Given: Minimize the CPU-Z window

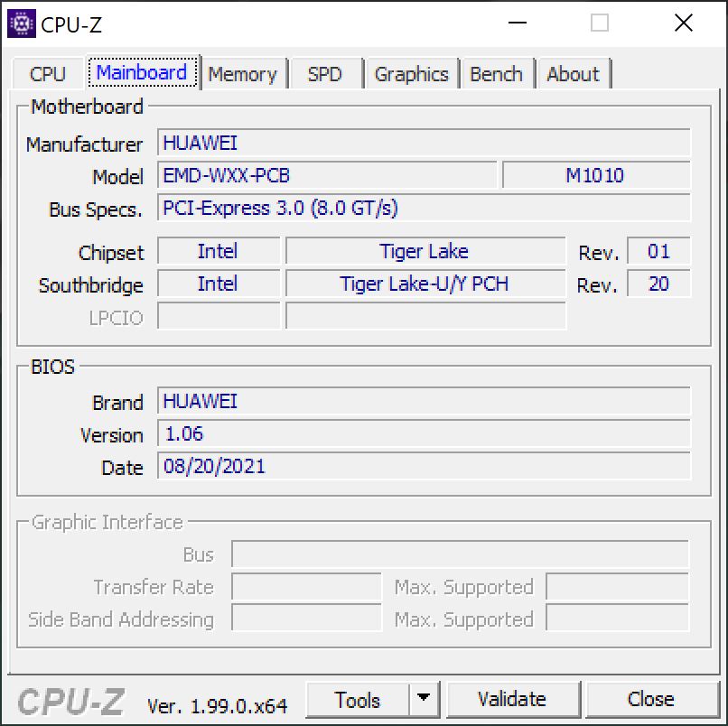Looking at the screenshot, I should pos(517,23).
